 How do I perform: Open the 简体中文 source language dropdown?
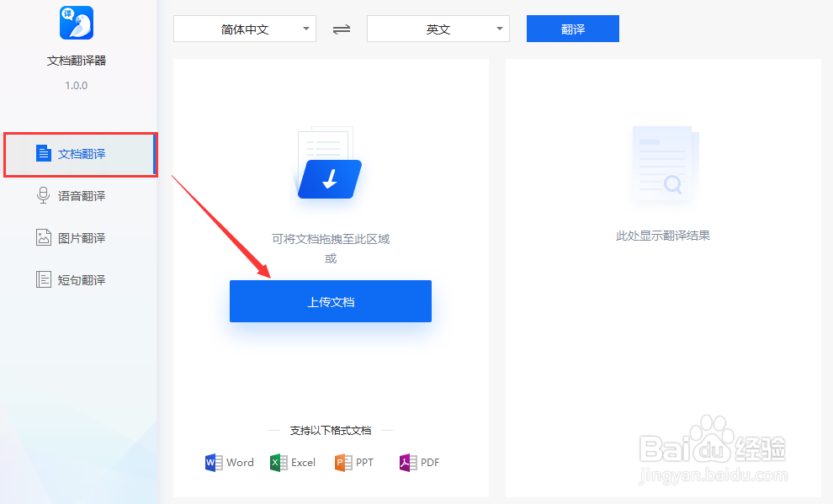coord(244,28)
